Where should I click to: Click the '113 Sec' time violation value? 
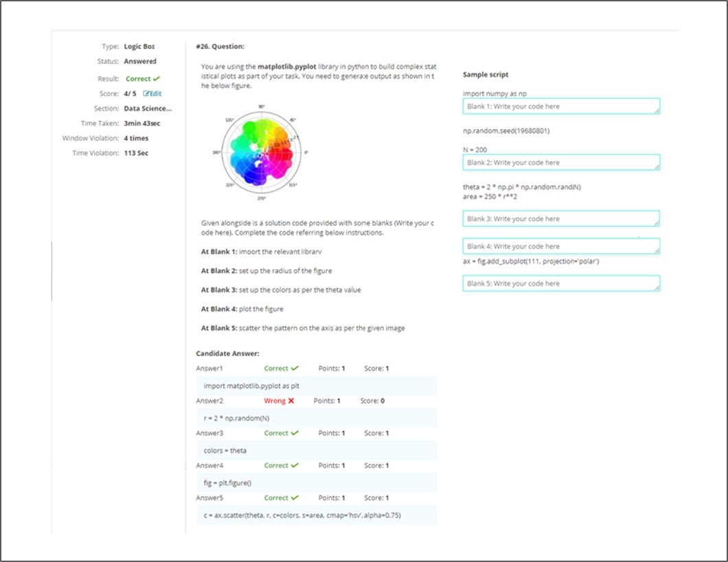coord(136,153)
